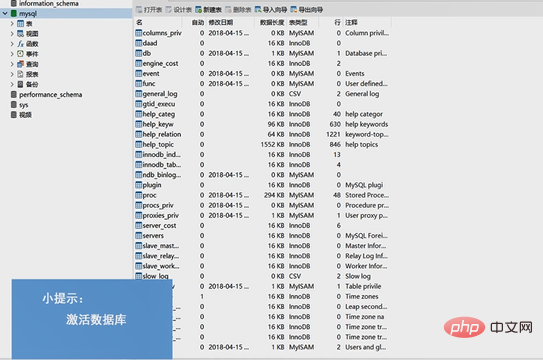
Task: Select the 事件 (Events) clock icon in tree
Action: [x=21, y=54]
